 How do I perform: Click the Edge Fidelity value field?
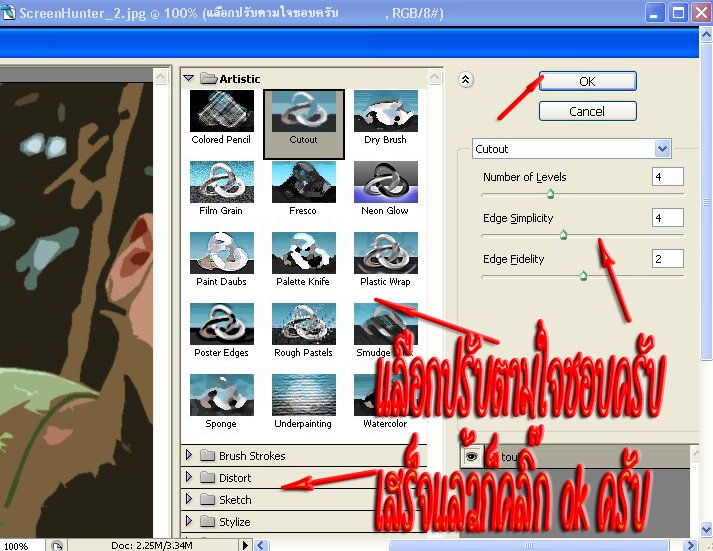[668, 259]
